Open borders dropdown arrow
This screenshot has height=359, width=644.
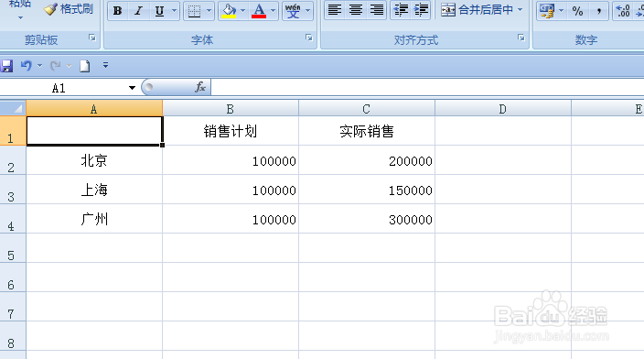209,11
